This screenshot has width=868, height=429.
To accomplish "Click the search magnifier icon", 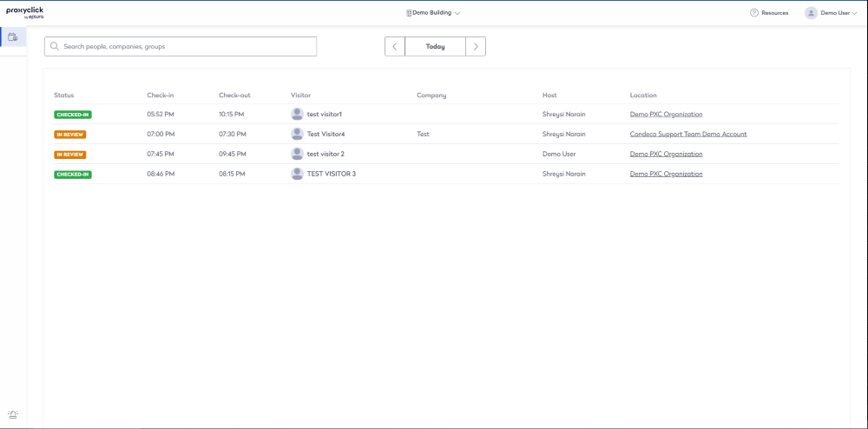I will tap(54, 47).
